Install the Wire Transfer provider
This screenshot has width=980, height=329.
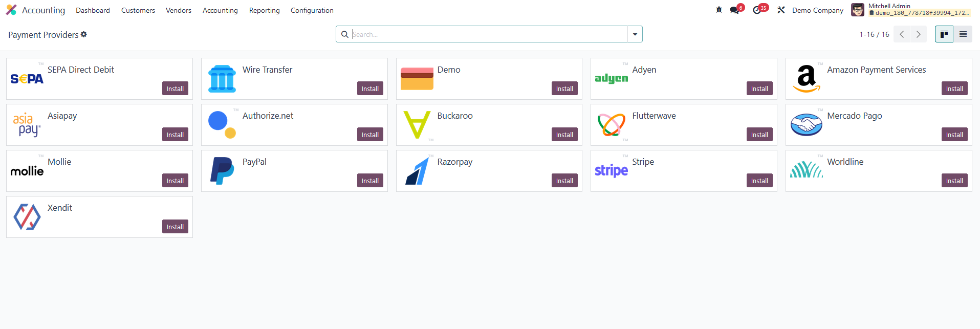click(369, 89)
